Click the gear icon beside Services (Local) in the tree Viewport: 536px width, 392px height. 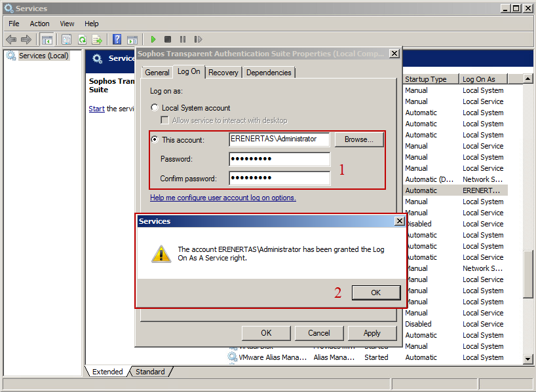click(x=11, y=56)
